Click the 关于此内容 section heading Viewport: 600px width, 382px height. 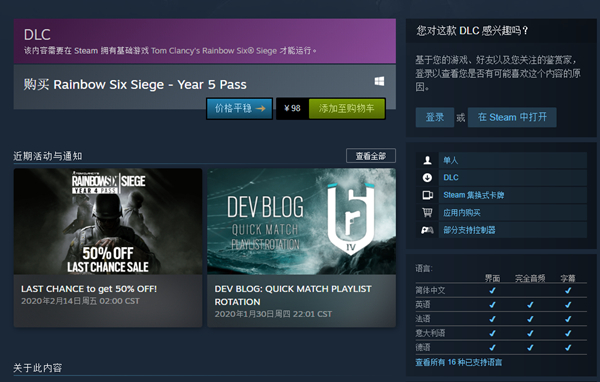(38, 368)
